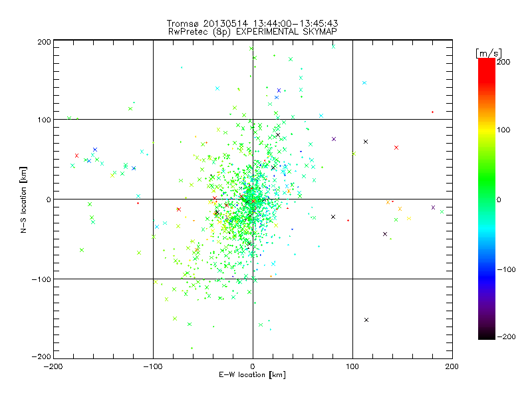This screenshot has width=532, height=399.
Task: Click the y-axis tick label '200'
Action: coord(44,42)
